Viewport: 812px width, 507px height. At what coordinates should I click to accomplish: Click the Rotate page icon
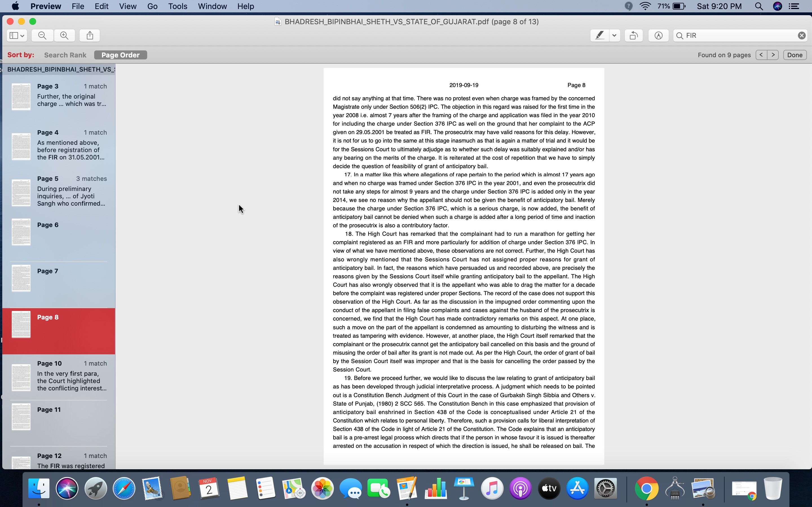click(634, 35)
